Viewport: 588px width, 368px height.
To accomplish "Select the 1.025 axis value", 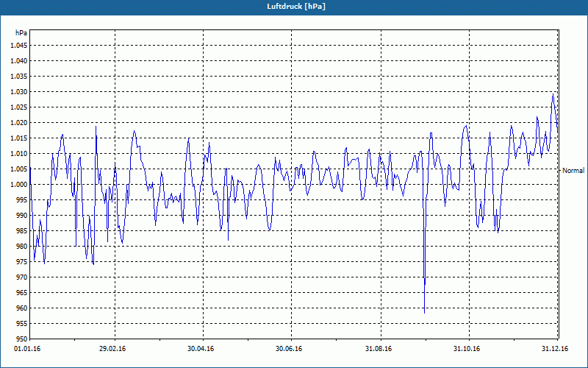I will [x=19, y=107].
